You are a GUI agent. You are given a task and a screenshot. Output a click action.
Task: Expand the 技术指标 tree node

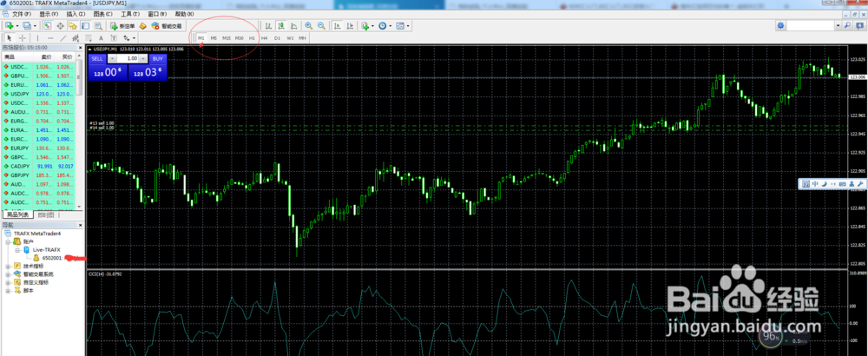coord(8,266)
